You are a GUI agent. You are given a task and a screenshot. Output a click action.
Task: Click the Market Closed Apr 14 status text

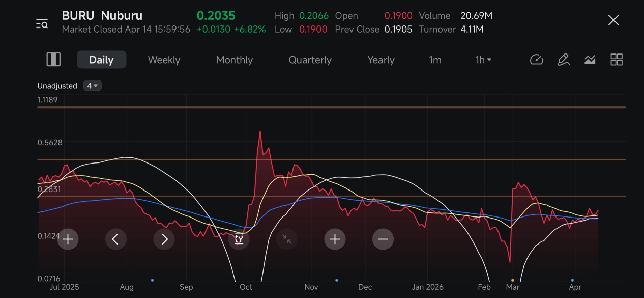126,29
